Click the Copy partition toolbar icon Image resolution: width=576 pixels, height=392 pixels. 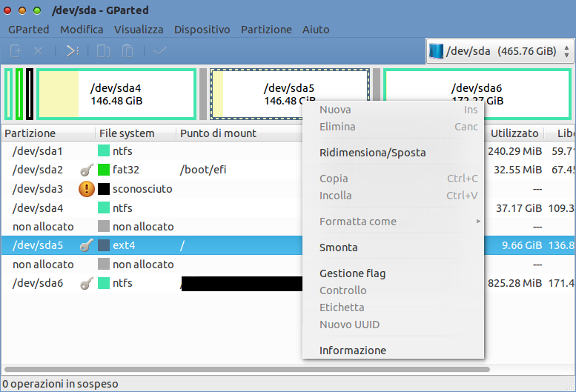pos(103,50)
